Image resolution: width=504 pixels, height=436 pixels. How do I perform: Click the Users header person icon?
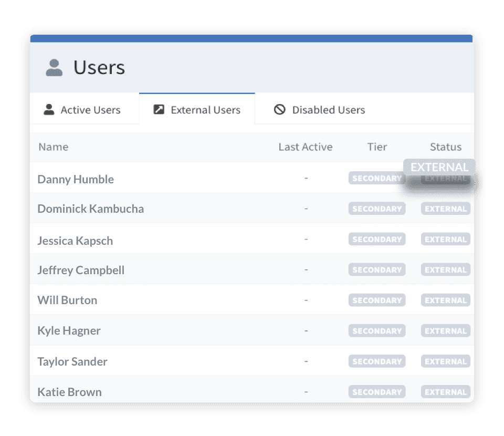(54, 68)
